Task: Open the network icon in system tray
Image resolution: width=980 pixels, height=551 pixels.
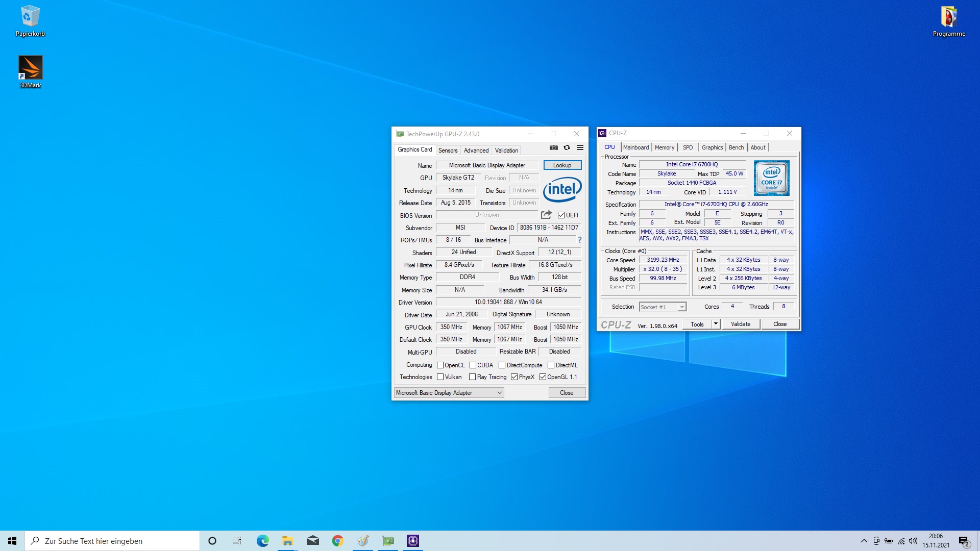Action: 901,541
